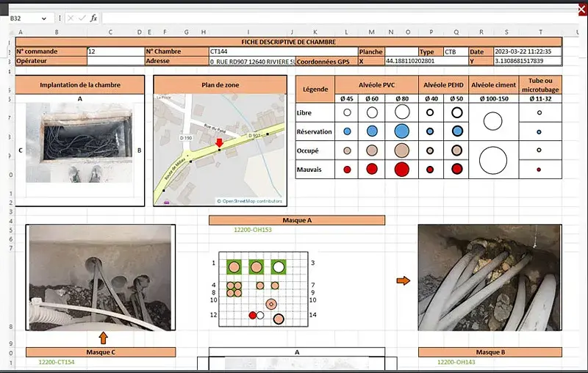Click the green label 12200-OH153

pos(252,230)
